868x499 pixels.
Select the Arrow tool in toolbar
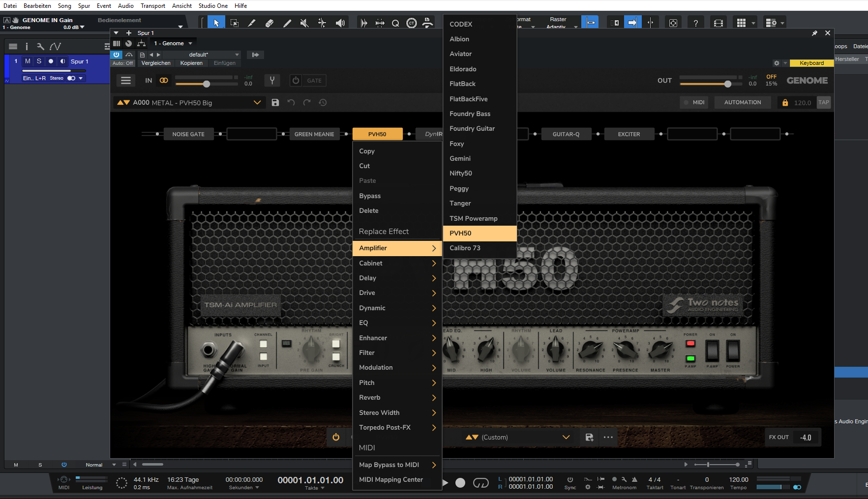(216, 23)
